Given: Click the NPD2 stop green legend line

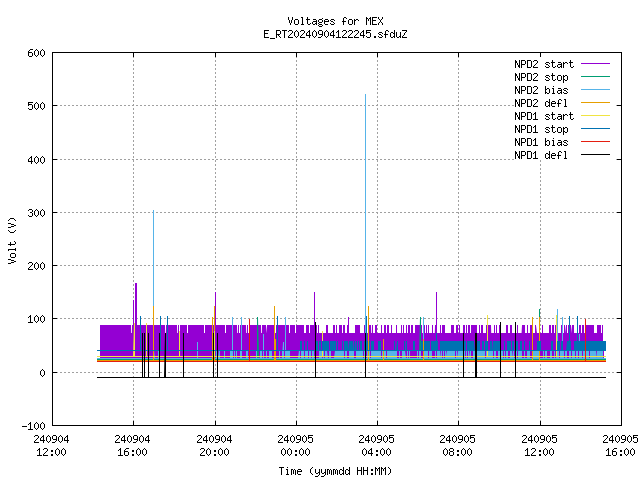Looking at the screenshot, I should click(x=595, y=77).
